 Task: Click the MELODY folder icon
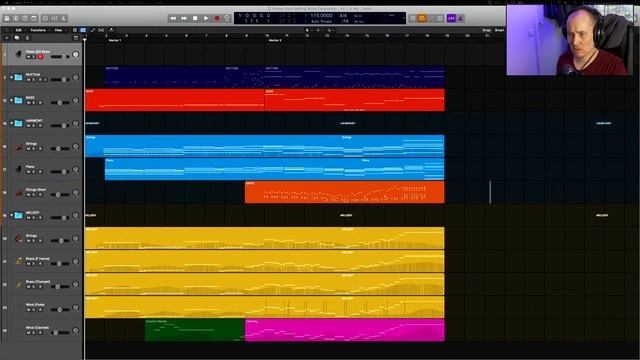(18, 215)
